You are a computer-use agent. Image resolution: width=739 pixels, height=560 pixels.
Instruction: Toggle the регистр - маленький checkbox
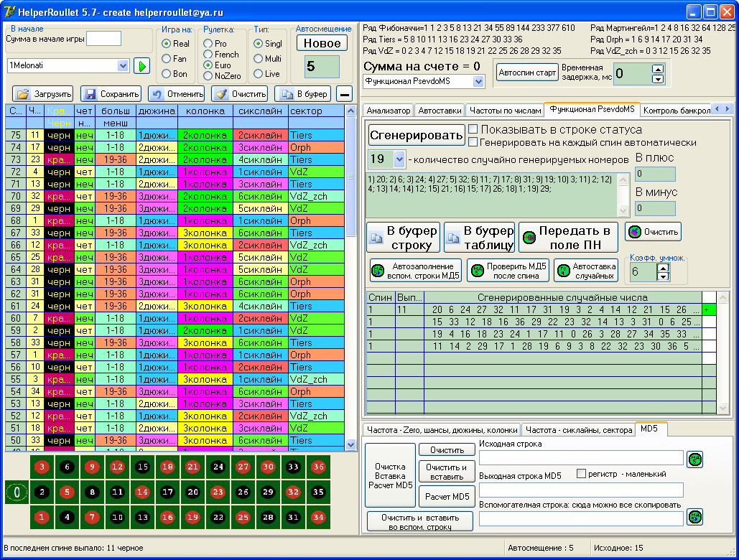[x=582, y=474]
